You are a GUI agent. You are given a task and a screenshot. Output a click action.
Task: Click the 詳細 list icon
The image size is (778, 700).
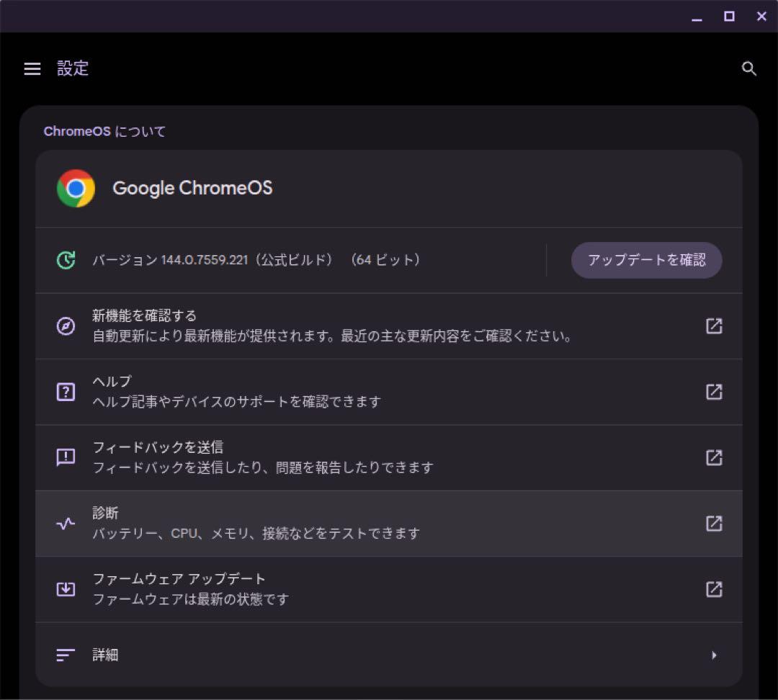64,655
